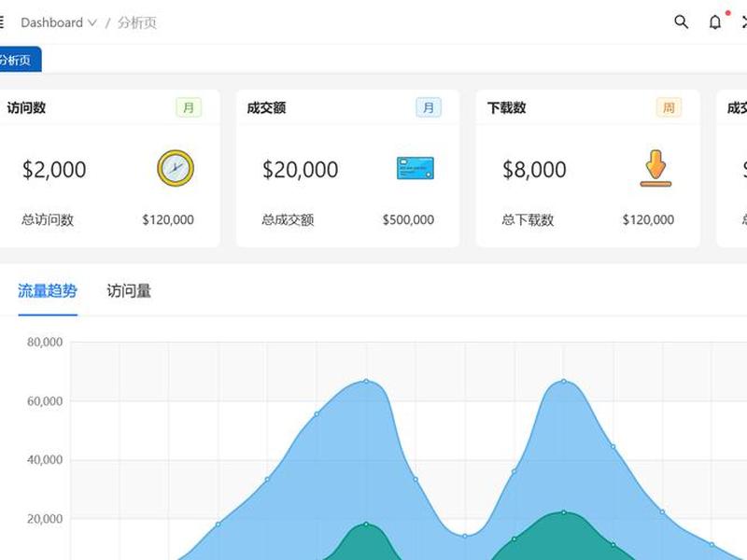The image size is (747, 560).
Task: Click the 访问数 card title
Action: coord(26,107)
